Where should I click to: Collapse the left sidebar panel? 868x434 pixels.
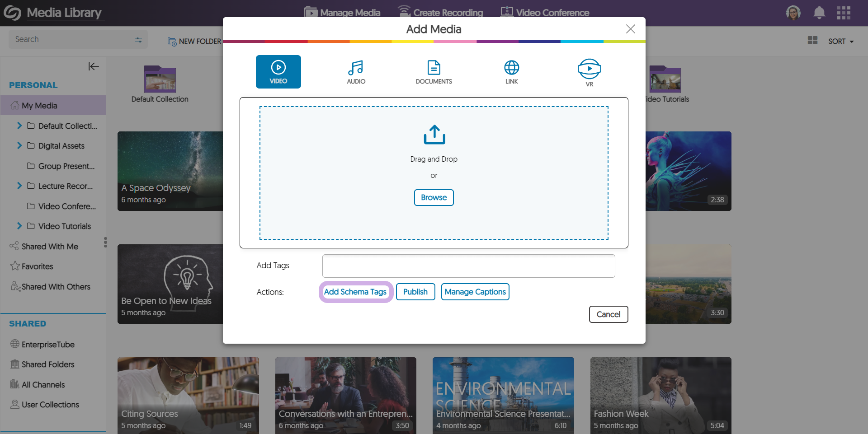click(x=93, y=66)
